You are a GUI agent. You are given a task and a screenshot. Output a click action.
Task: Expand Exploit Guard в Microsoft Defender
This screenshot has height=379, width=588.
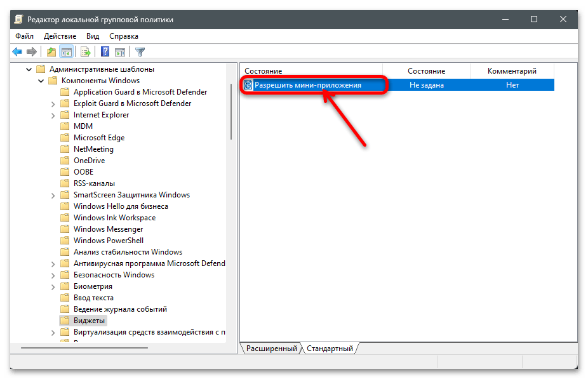pos(53,104)
